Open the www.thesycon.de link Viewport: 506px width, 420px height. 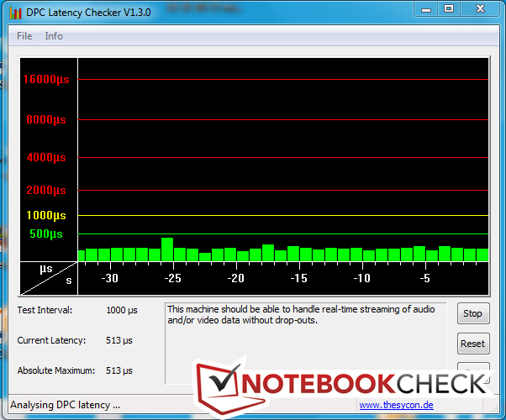pyautogui.click(x=396, y=405)
